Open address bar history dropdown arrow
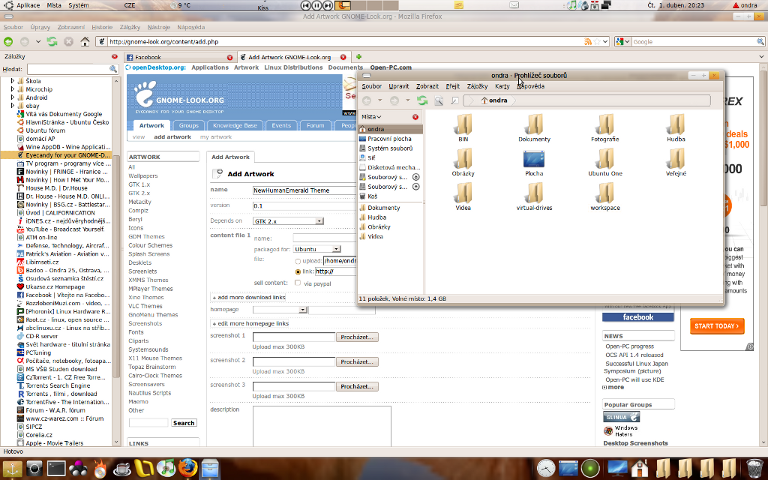 (x=605, y=42)
